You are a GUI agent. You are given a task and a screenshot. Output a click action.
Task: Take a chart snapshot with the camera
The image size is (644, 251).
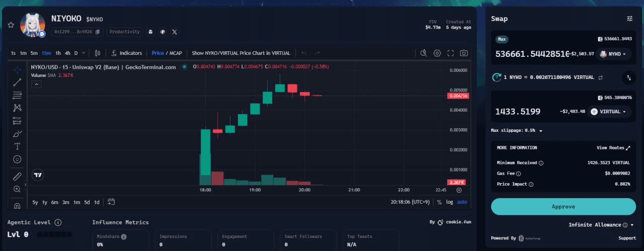[464, 53]
